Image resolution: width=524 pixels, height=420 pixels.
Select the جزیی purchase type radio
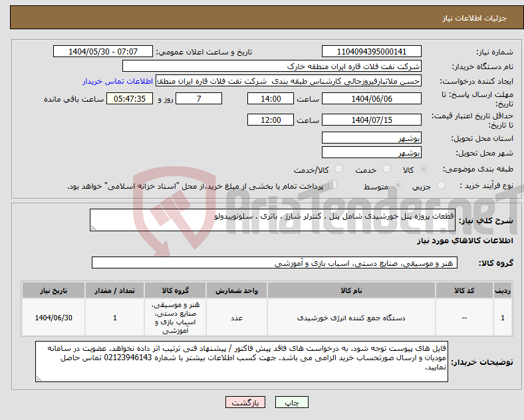point(441,185)
